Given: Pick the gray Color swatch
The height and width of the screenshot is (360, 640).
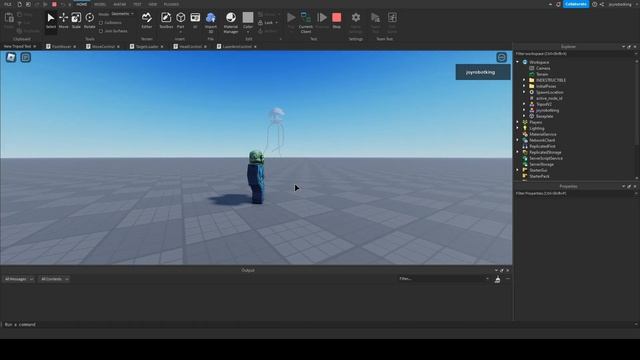Looking at the screenshot, I should pyautogui.click(x=248, y=18).
